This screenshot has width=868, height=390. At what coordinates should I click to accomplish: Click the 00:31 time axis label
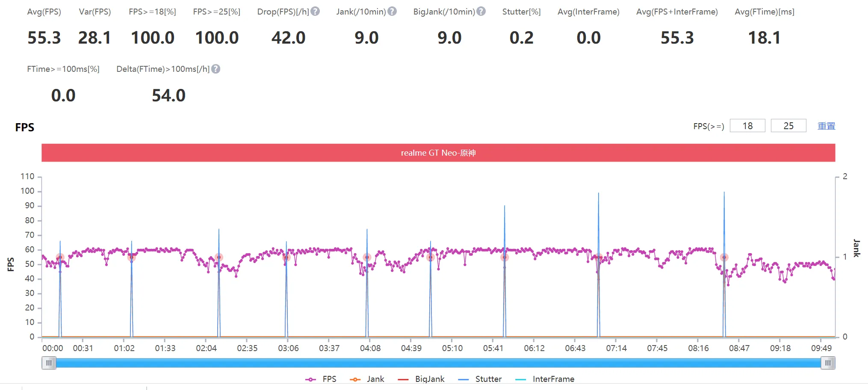click(83, 348)
